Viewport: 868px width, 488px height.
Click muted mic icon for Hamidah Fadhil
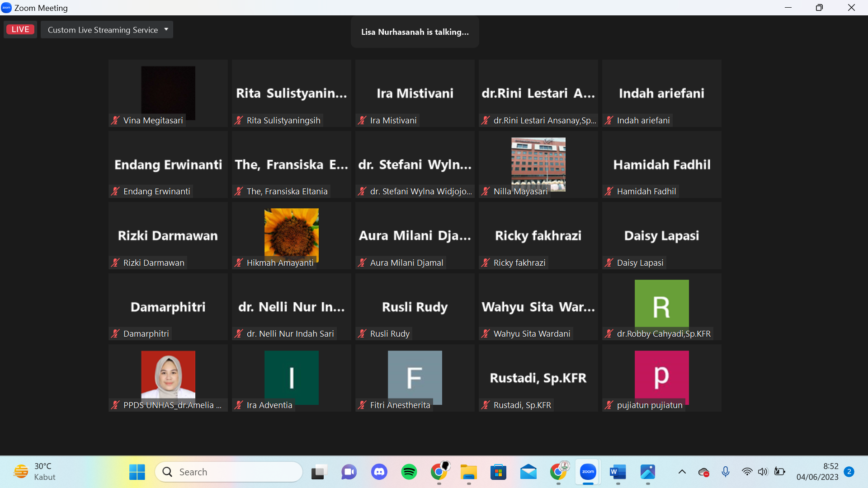pyautogui.click(x=609, y=191)
